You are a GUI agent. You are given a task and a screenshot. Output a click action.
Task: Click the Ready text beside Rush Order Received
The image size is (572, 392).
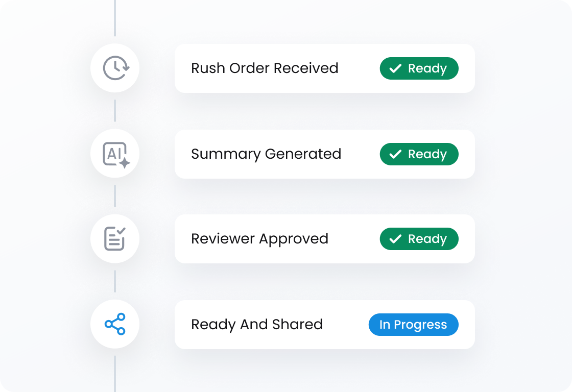427,69
